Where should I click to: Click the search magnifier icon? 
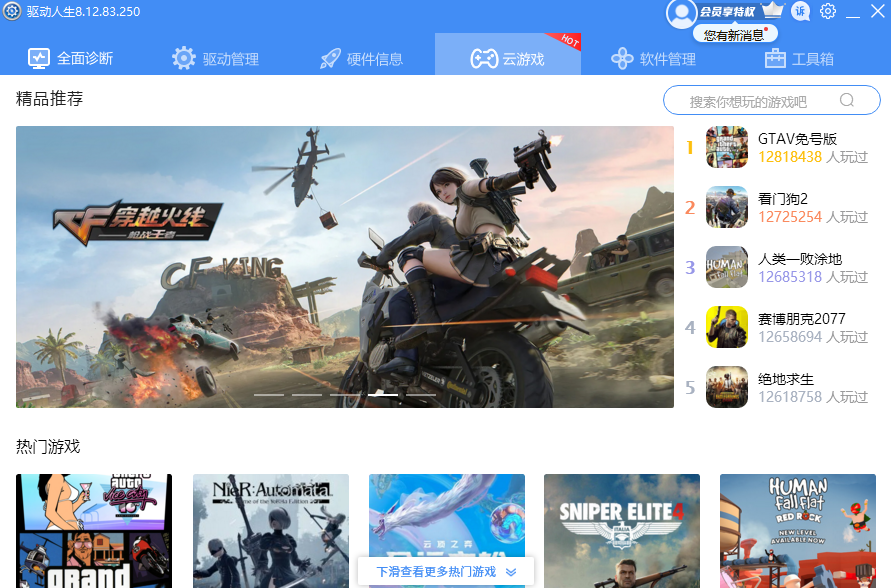847,100
